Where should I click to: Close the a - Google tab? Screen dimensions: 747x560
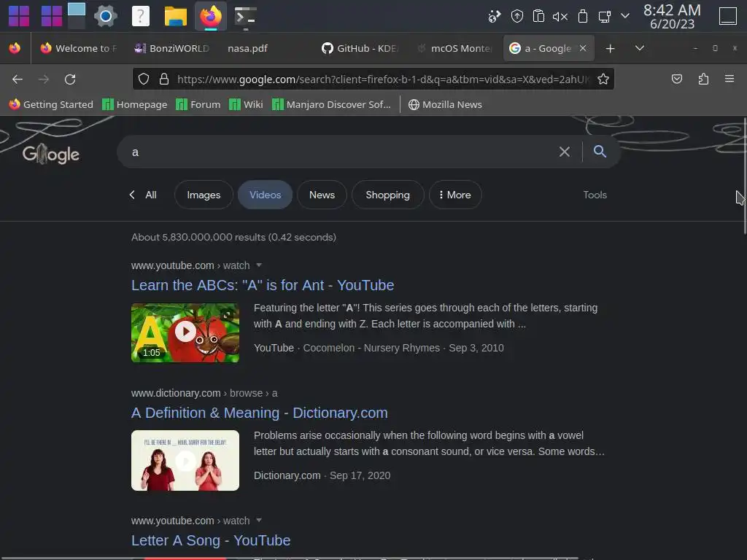tap(583, 48)
